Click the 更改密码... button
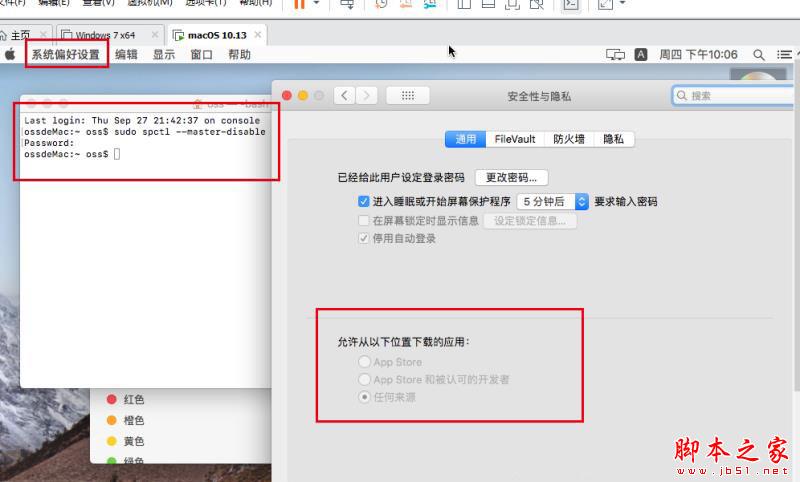 [511, 177]
